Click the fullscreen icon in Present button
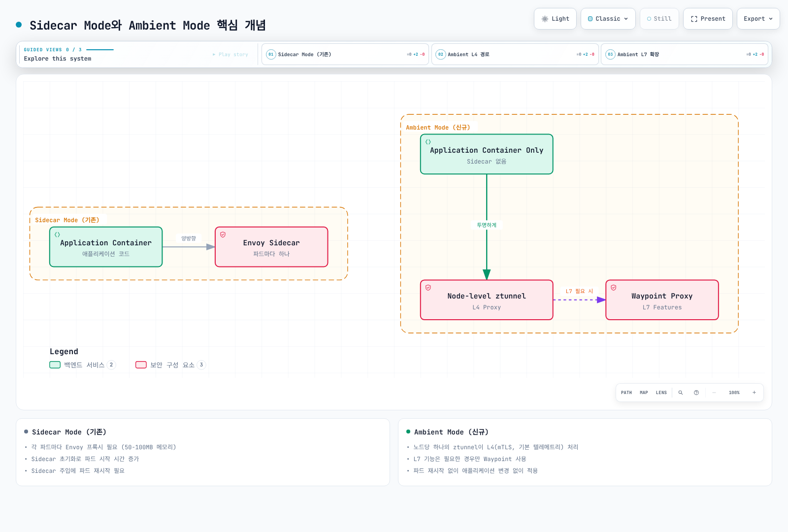The height and width of the screenshot is (532, 788). (x=694, y=19)
